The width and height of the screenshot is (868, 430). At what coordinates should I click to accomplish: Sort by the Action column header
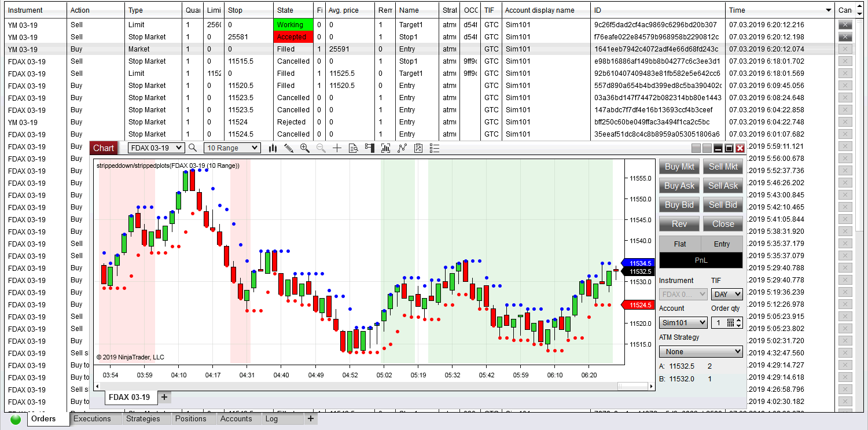pyautogui.click(x=95, y=10)
